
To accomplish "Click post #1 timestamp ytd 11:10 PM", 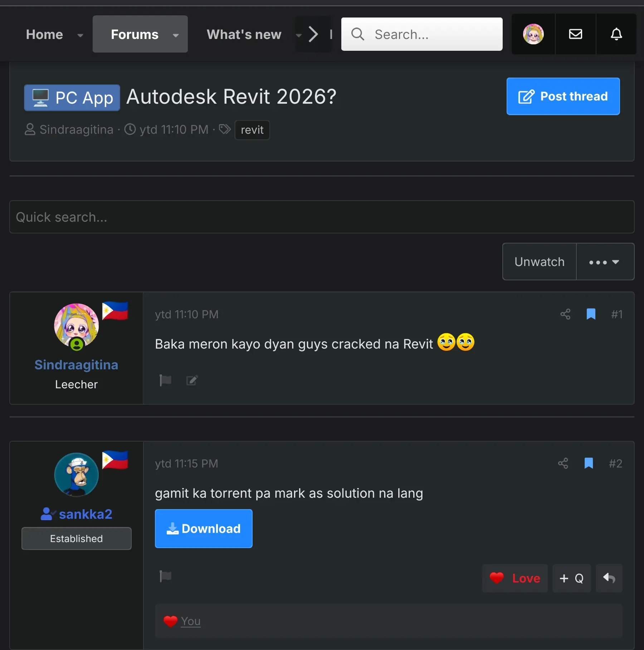I will coord(186,314).
